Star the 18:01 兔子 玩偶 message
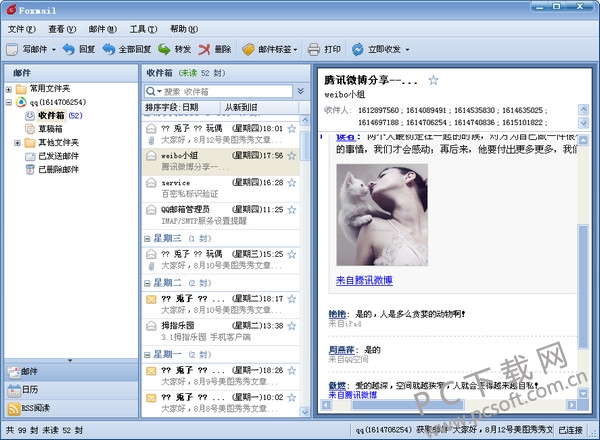This screenshot has width=600, height=440. [292, 129]
